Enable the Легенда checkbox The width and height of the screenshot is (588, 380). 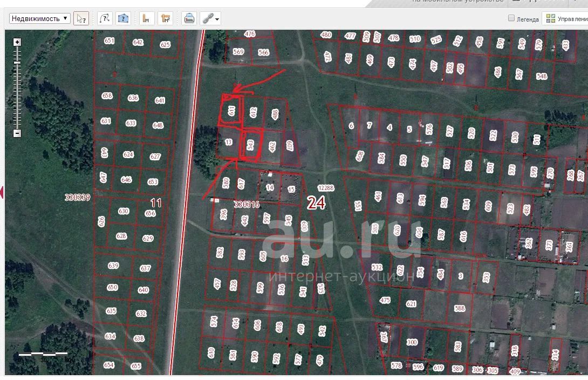tap(511, 18)
